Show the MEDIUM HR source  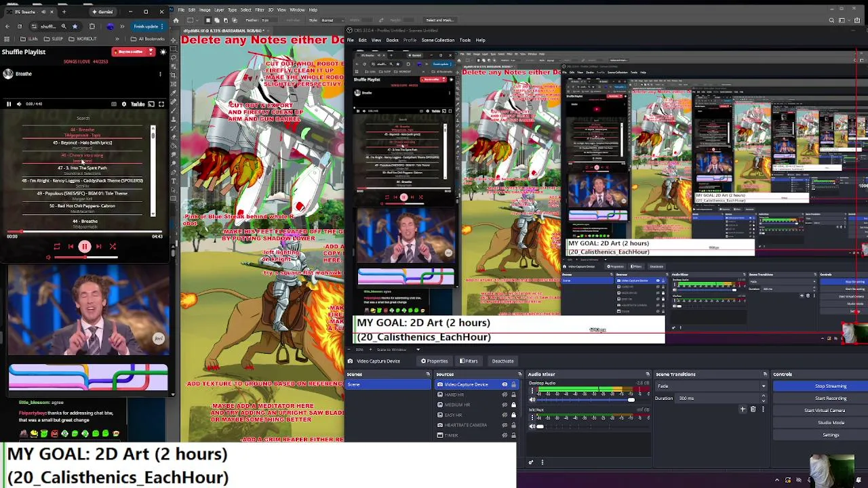[x=505, y=405]
